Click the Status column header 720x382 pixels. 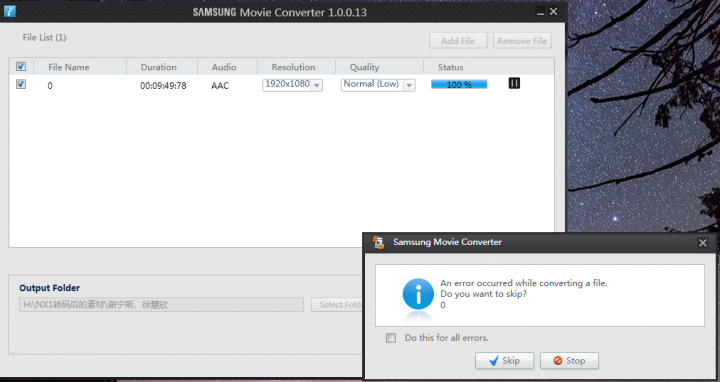[x=450, y=67]
